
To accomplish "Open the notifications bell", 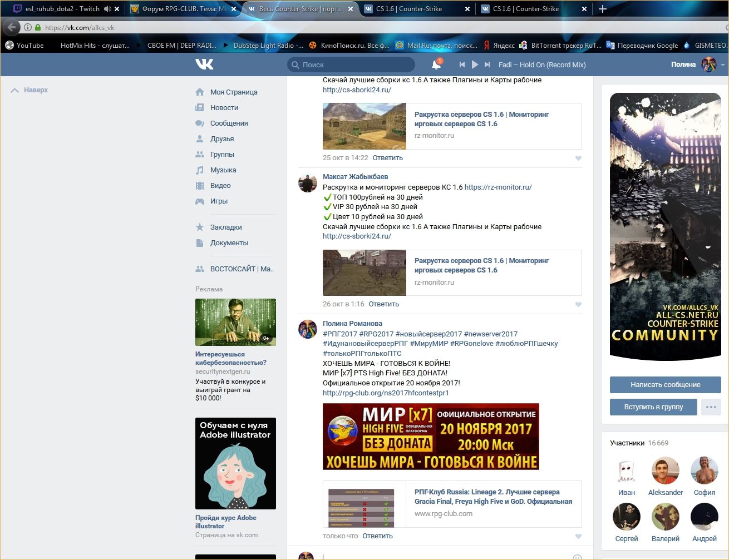I will [x=436, y=65].
